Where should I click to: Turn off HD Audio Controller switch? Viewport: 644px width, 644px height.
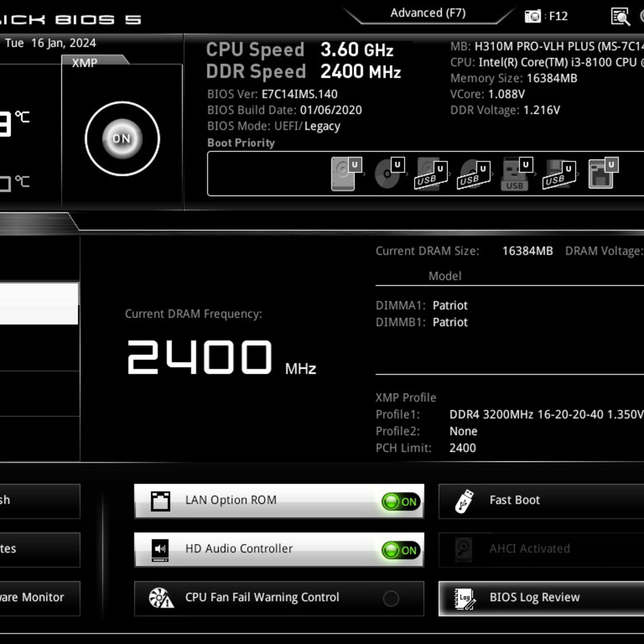tap(401, 550)
